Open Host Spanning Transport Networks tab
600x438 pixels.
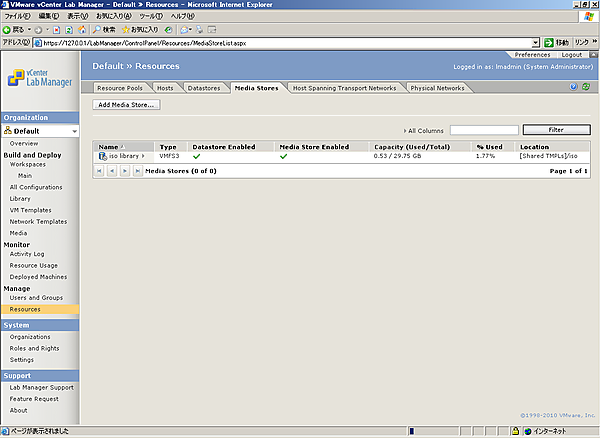click(344, 88)
